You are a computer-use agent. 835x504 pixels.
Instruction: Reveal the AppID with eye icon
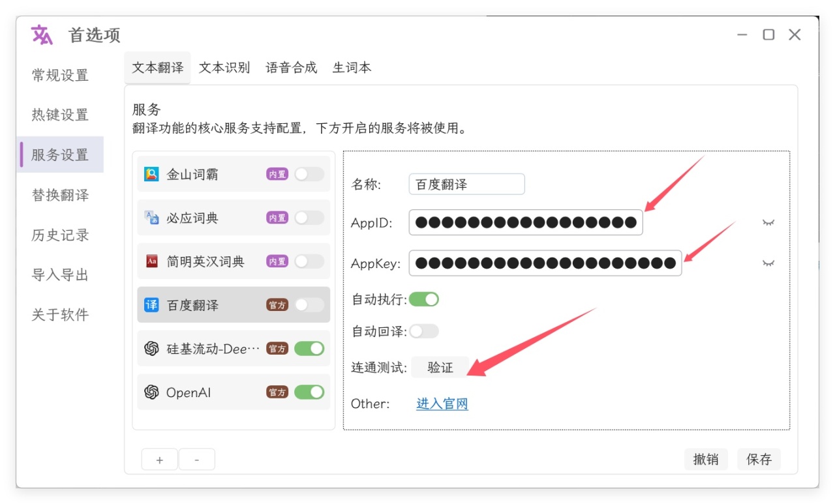point(768,223)
